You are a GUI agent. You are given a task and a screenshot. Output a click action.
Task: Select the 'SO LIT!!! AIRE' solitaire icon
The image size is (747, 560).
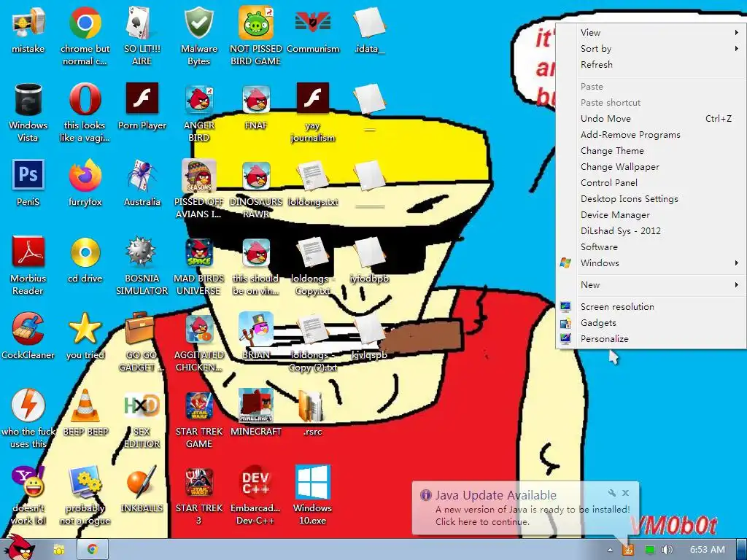click(x=142, y=23)
